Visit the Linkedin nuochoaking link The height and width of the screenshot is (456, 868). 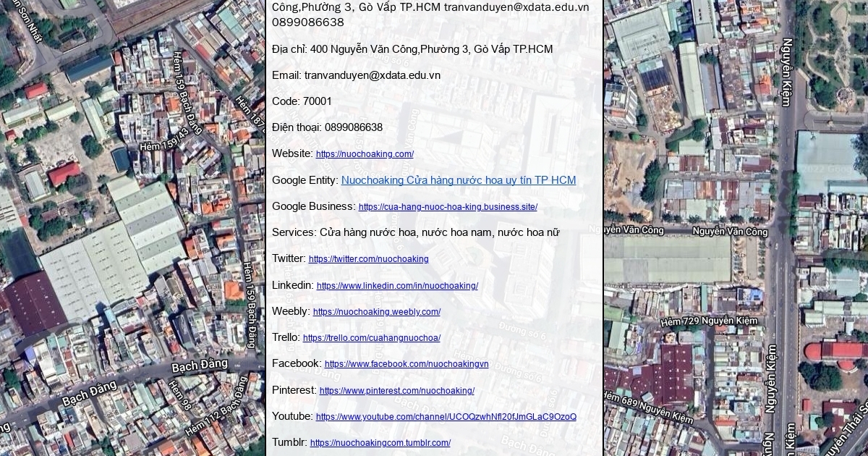click(397, 286)
